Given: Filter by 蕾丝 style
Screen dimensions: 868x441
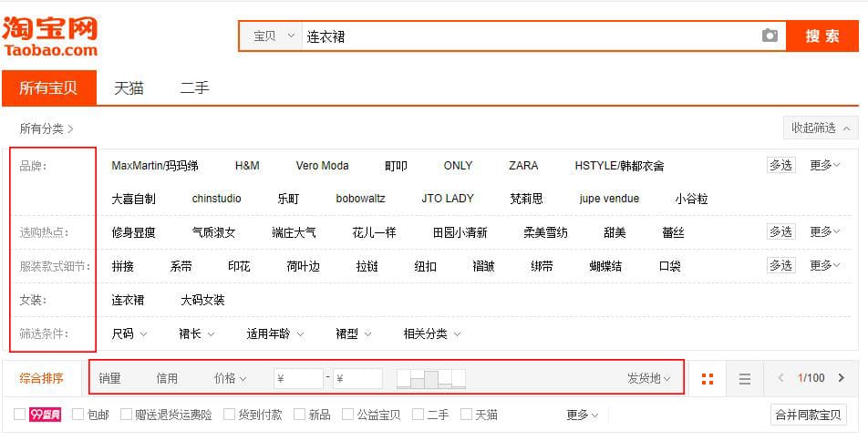Looking at the screenshot, I should 673,232.
